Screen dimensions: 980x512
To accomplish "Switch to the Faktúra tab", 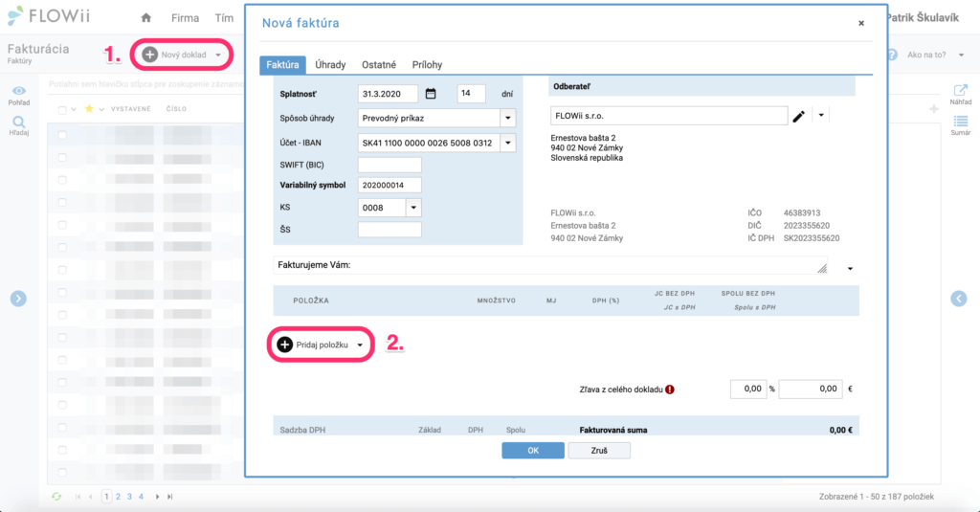I will [282, 65].
